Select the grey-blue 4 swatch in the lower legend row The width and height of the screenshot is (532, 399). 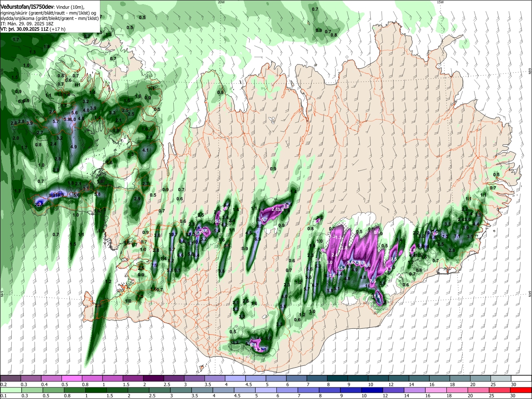pos(223,390)
